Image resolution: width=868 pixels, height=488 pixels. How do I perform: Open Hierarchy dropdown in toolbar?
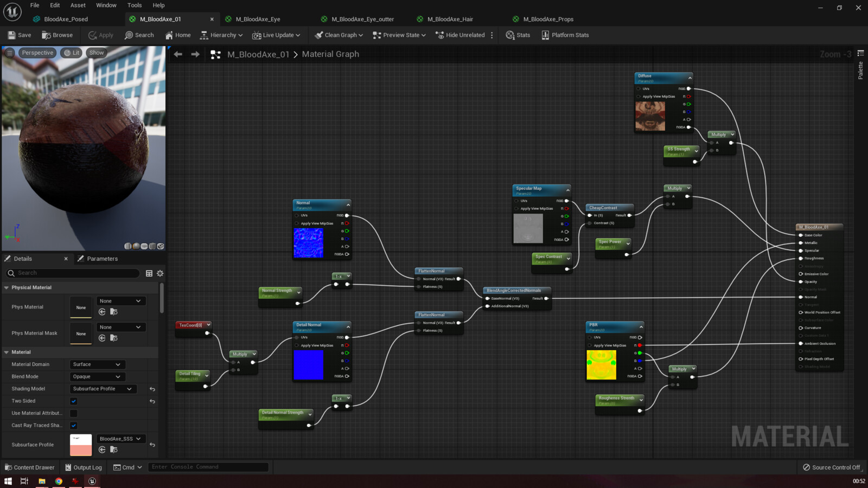click(x=221, y=35)
